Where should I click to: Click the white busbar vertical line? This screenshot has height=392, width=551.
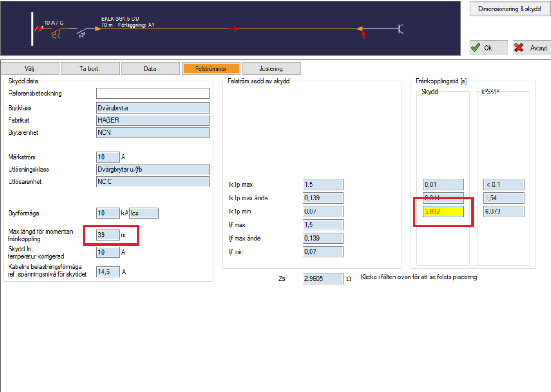tap(32, 29)
